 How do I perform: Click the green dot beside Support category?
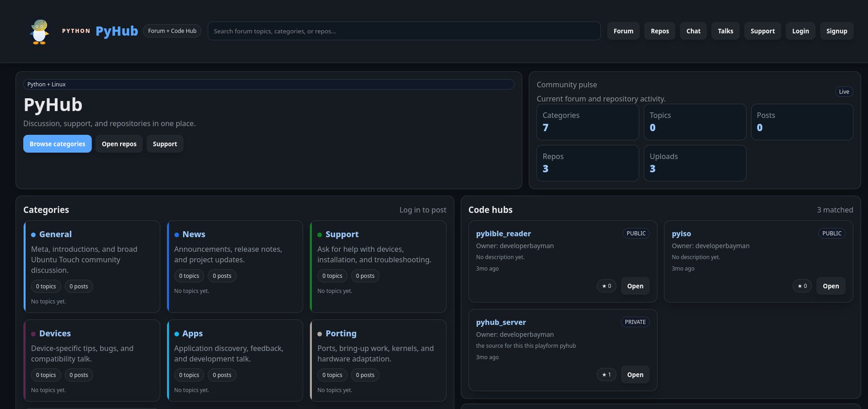(320, 235)
